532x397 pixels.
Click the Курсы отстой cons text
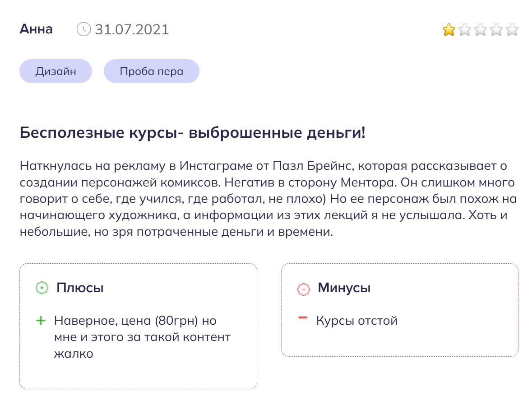(356, 321)
